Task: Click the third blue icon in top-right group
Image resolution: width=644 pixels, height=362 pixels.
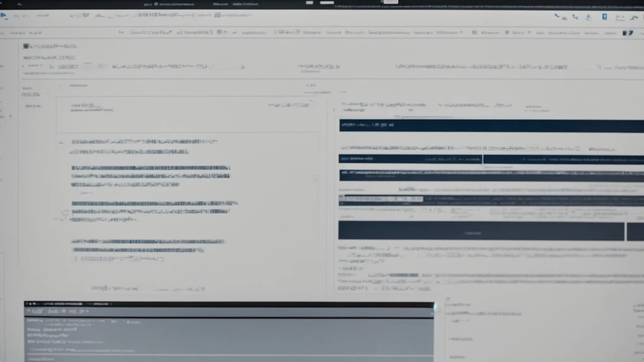Action: click(x=589, y=17)
